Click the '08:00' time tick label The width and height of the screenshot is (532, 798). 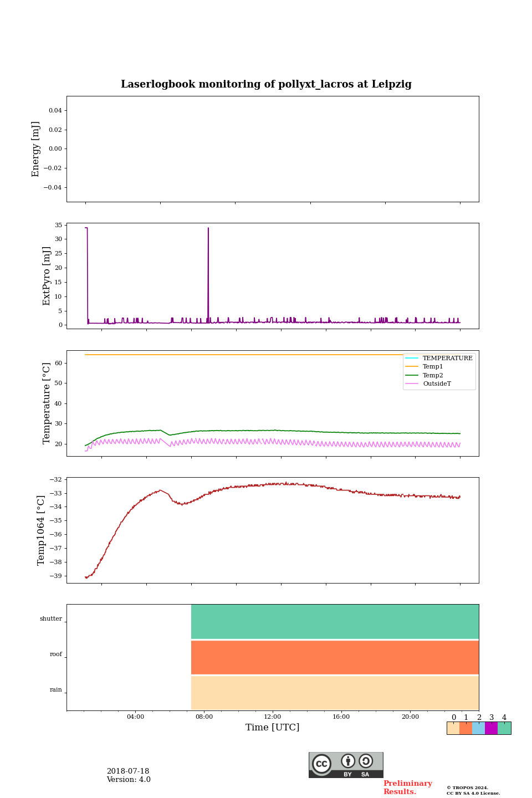(x=204, y=717)
